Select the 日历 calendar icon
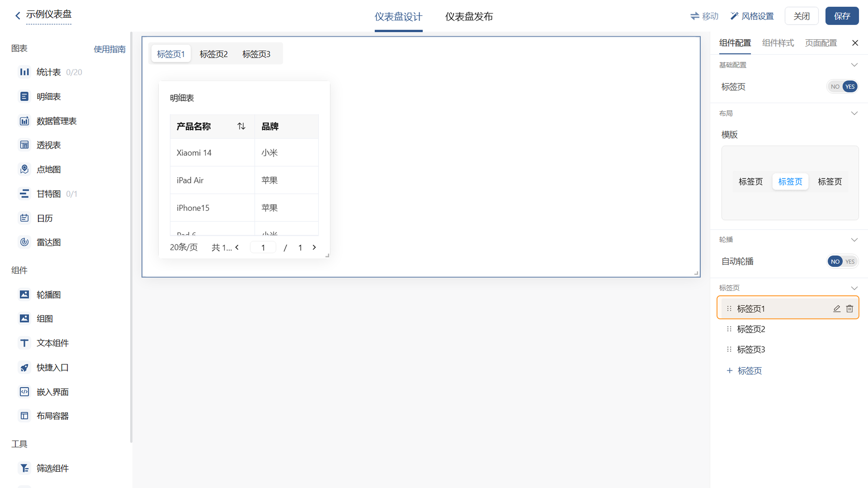Viewport: 868px width, 488px height. 24,218
